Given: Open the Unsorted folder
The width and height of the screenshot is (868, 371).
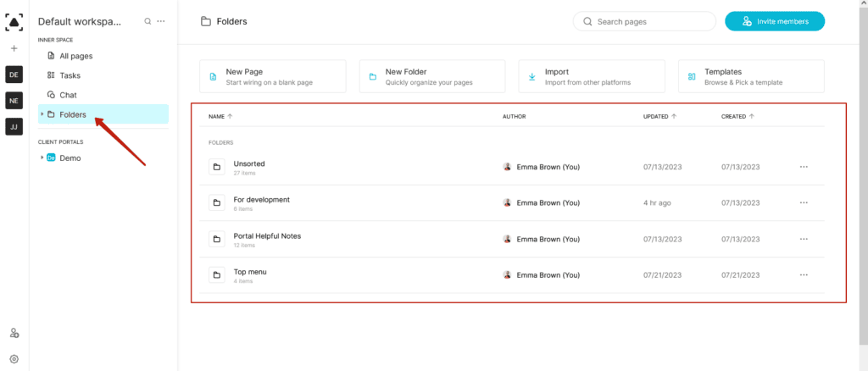Looking at the screenshot, I should [249, 163].
